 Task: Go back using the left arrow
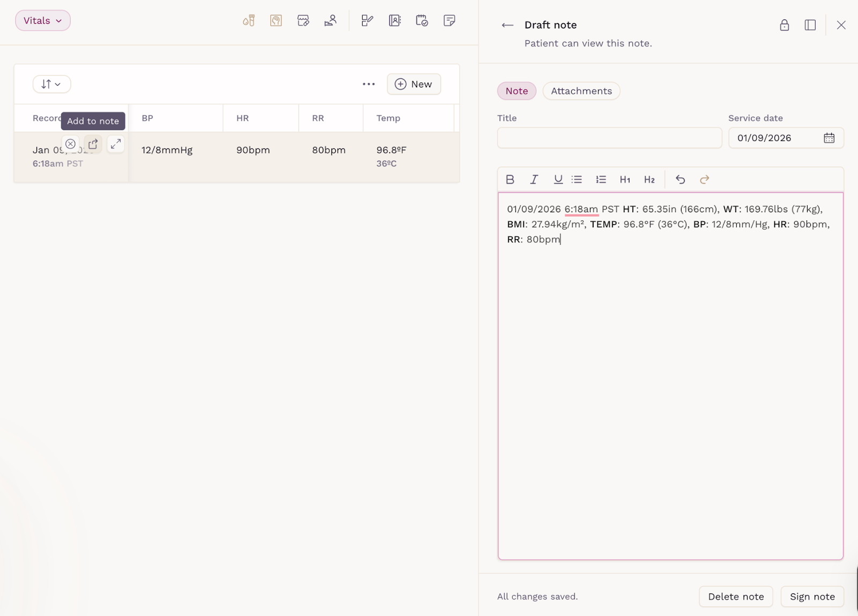(507, 25)
